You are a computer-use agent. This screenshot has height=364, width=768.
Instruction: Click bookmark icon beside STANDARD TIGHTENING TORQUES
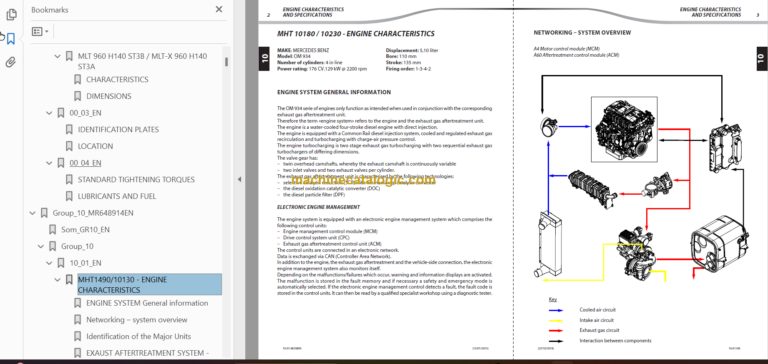(69, 179)
